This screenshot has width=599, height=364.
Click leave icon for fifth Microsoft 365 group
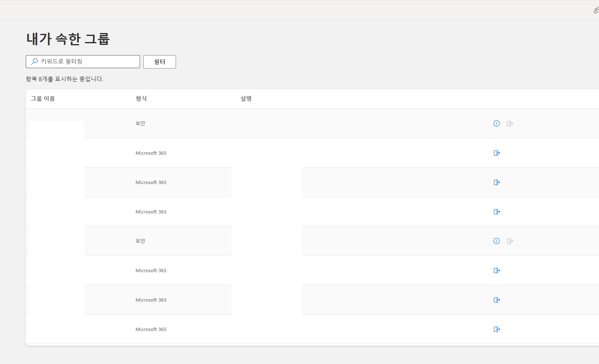(497, 300)
